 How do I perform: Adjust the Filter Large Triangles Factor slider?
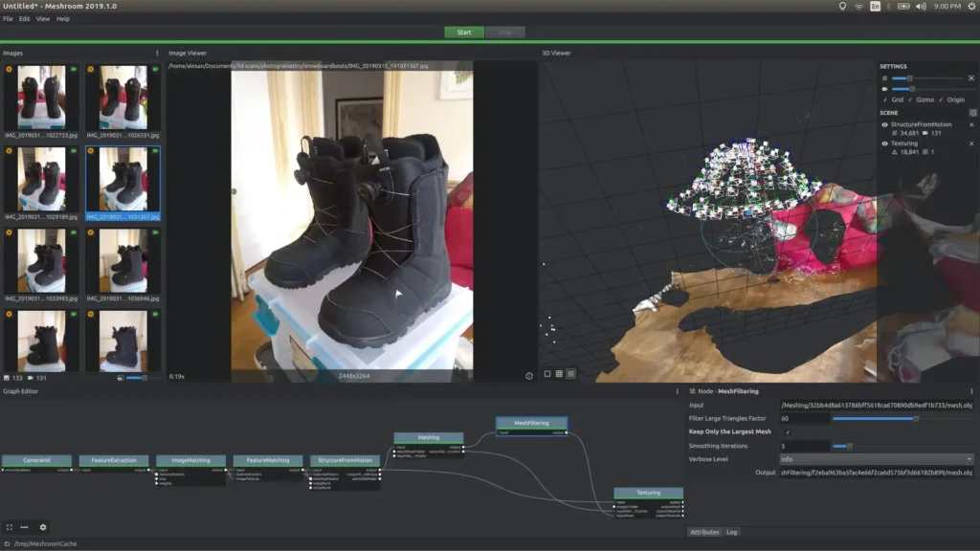[x=915, y=418]
